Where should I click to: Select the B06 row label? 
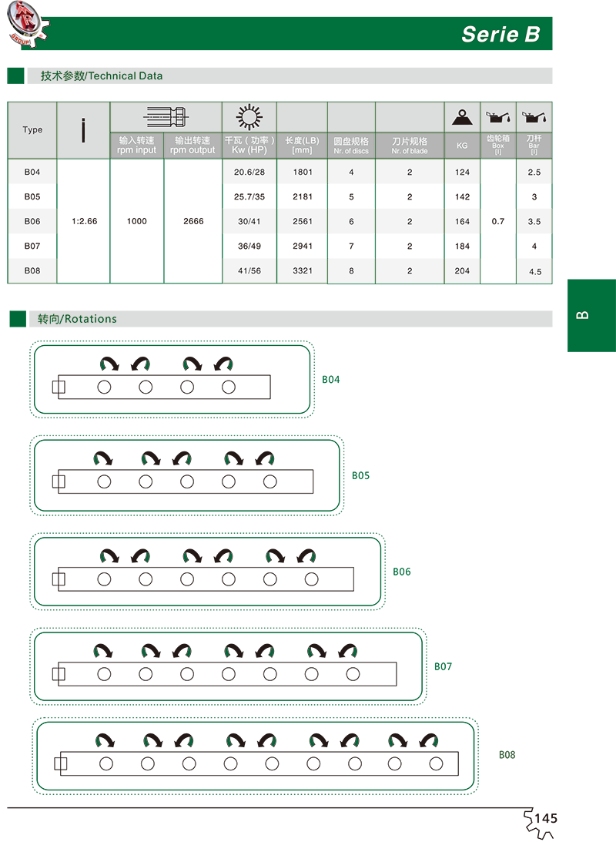[x=32, y=222]
